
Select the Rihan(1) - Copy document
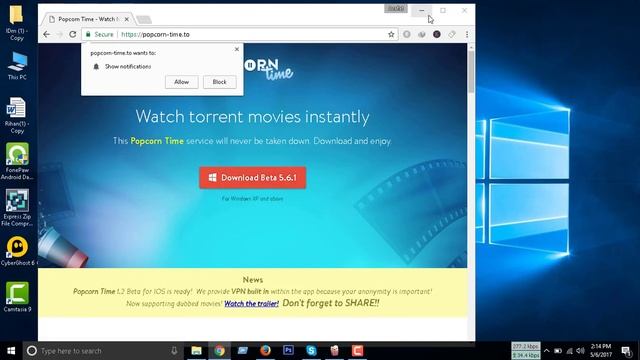(17, 116)
